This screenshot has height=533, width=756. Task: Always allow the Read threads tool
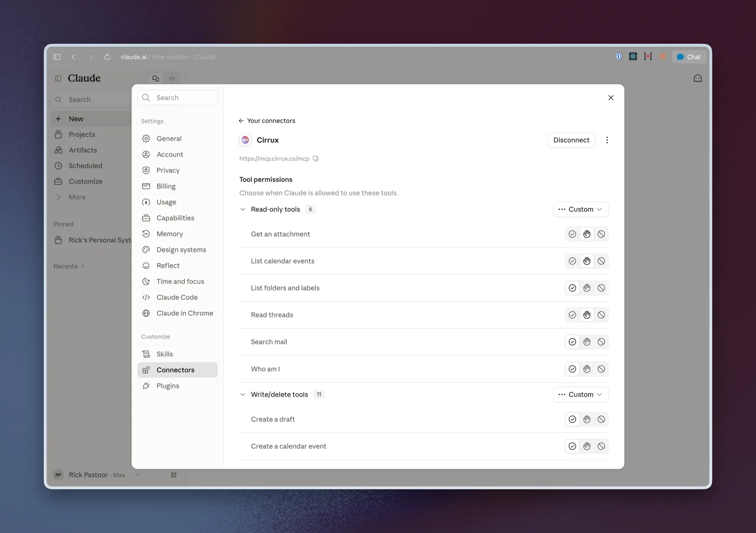(x=572, y=315)
